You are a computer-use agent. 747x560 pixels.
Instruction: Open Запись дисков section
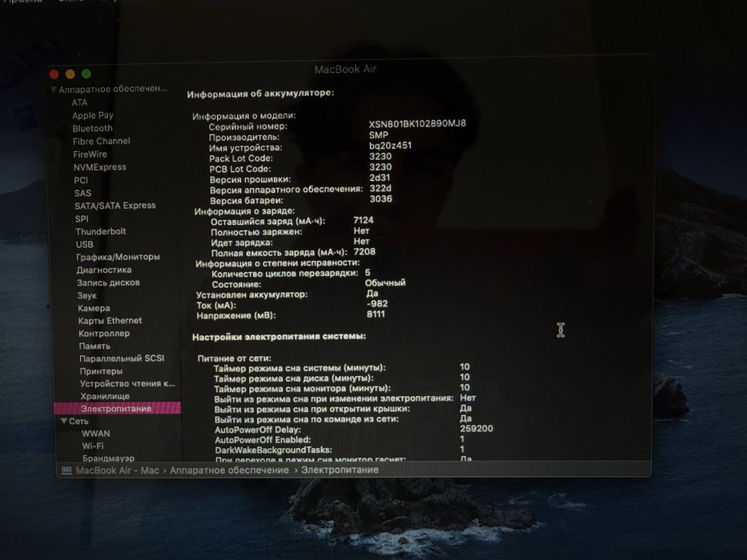click(x=108, y=282)
